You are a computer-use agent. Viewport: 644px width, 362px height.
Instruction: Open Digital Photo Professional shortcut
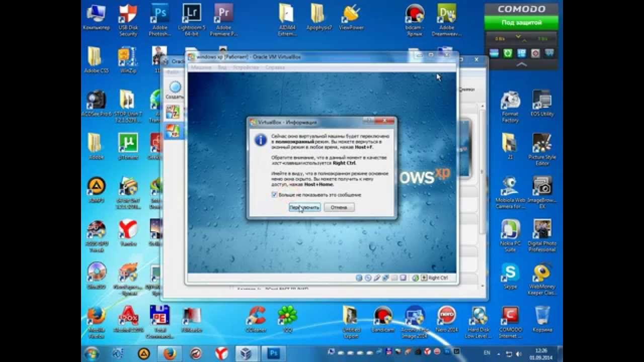pyautogui.click(x=542, y=236)
